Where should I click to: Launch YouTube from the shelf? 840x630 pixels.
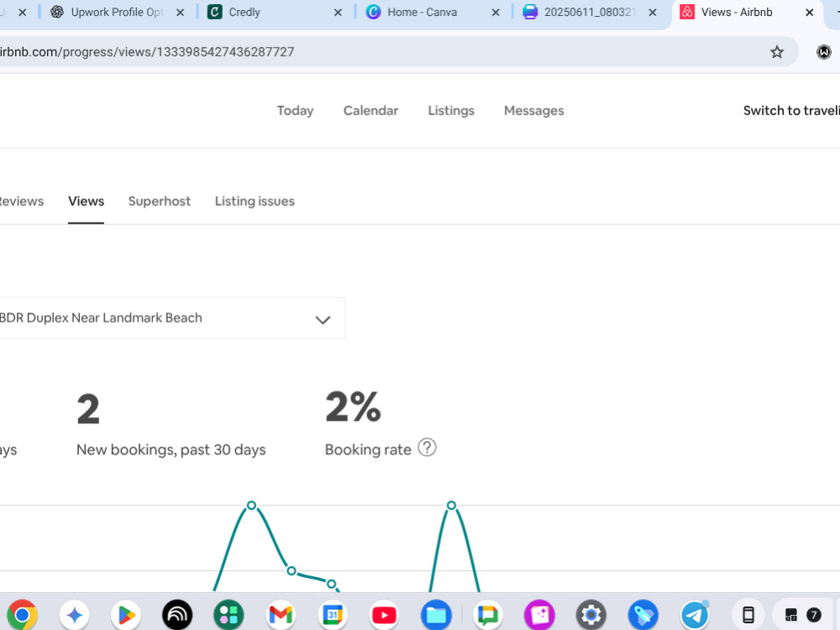[384, 615]
